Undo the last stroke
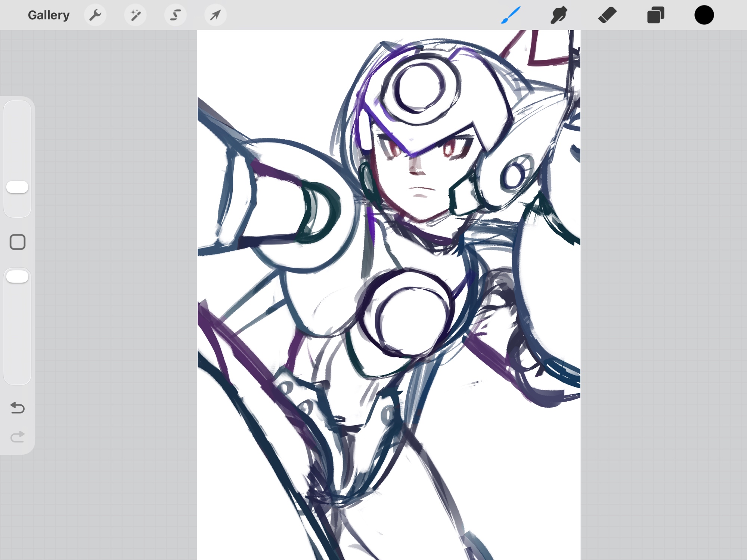This screenshot has height=560, width=747. click(x=18, y=408)
